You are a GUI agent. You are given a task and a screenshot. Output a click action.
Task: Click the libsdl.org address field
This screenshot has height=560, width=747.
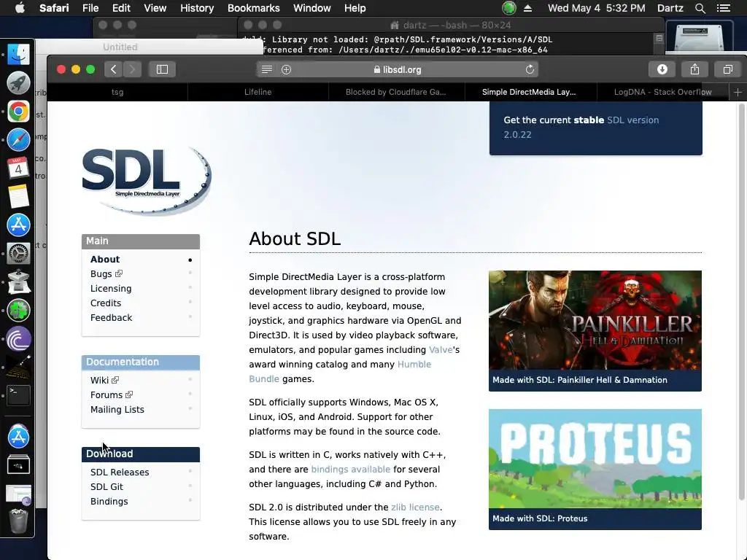click(x=398, y=69)
